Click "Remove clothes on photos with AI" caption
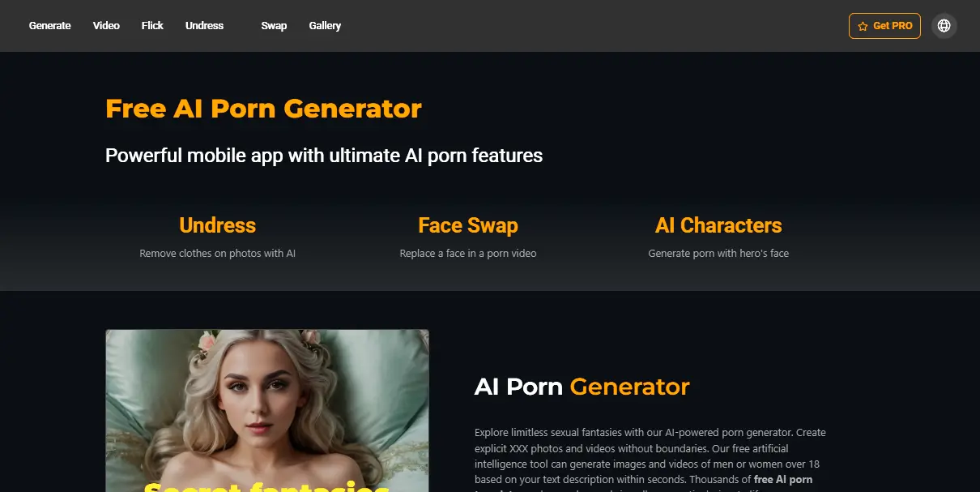The width and height of the screenshot is (980, 492). pos(217,254)
